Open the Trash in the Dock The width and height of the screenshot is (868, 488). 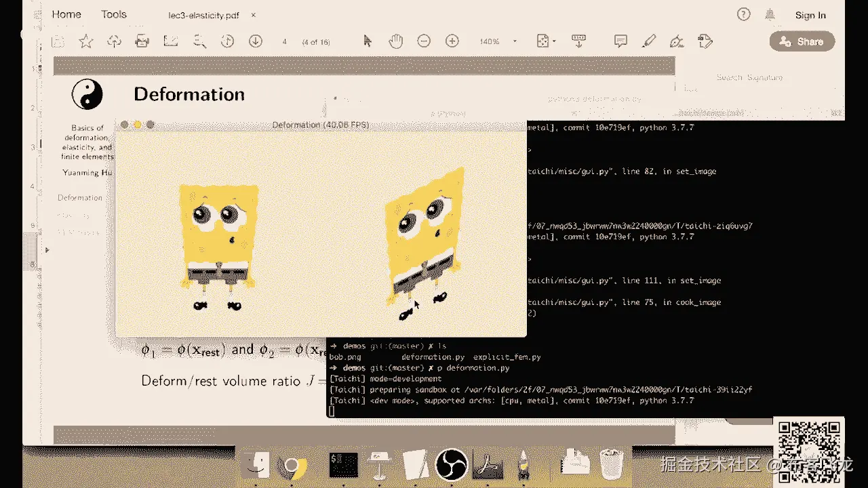(x=612, y=465)
